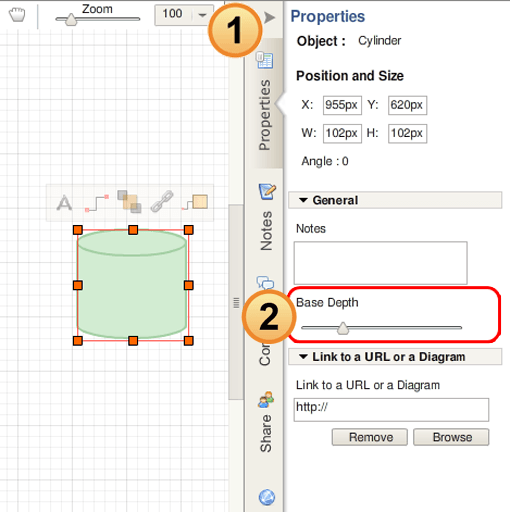Viewport: 510px width, 512px height.
Task: Select the hand pan tool
Action: (17, 15)
